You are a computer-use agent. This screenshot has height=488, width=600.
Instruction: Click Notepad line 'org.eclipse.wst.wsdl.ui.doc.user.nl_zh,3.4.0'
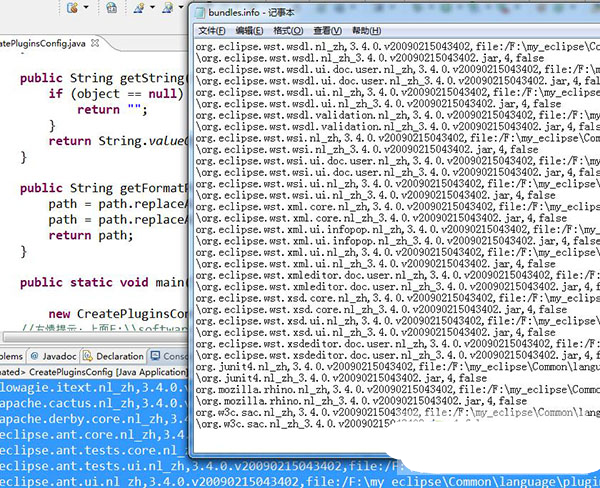(398, 70)
